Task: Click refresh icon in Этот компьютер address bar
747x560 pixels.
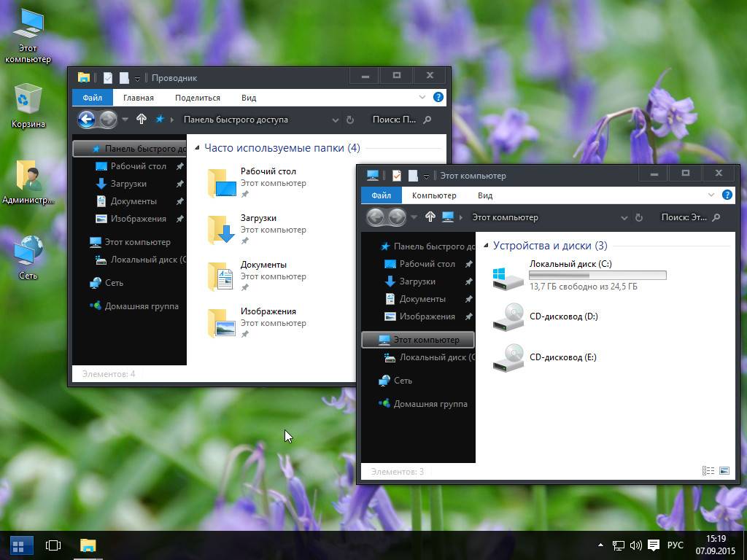Action: coord(639,217)
